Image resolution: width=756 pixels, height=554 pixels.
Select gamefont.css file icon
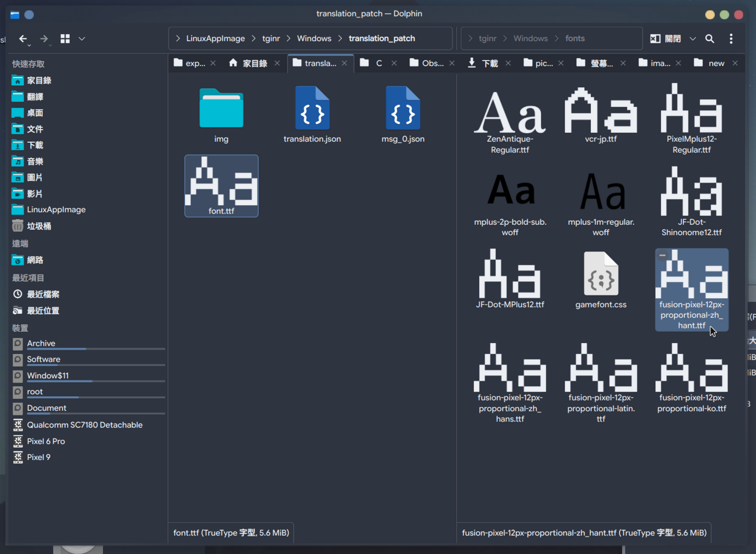tap(601, 275)
